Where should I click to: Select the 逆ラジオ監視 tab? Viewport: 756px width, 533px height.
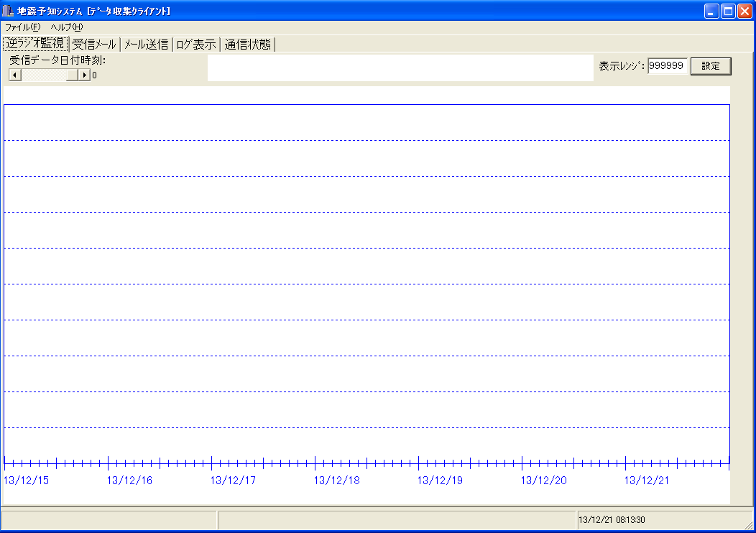click(36, 44)
